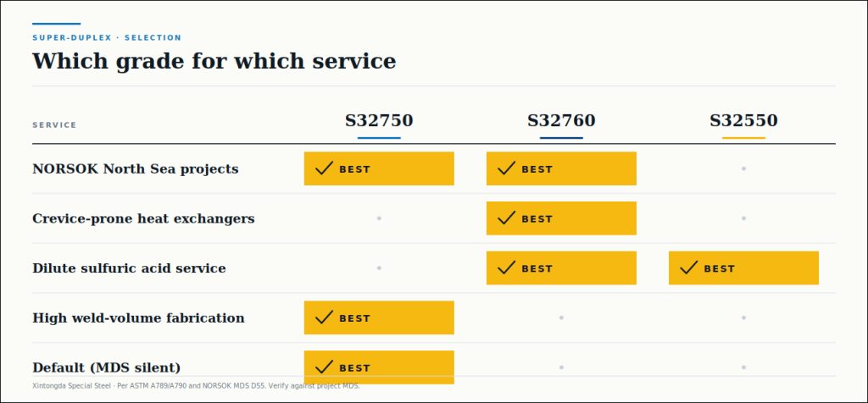Image resolution: width=868 pixels, height=403 pixels.
Task: Click the Crevice-prone heat exchangers label
Action: tap(143, 218)
